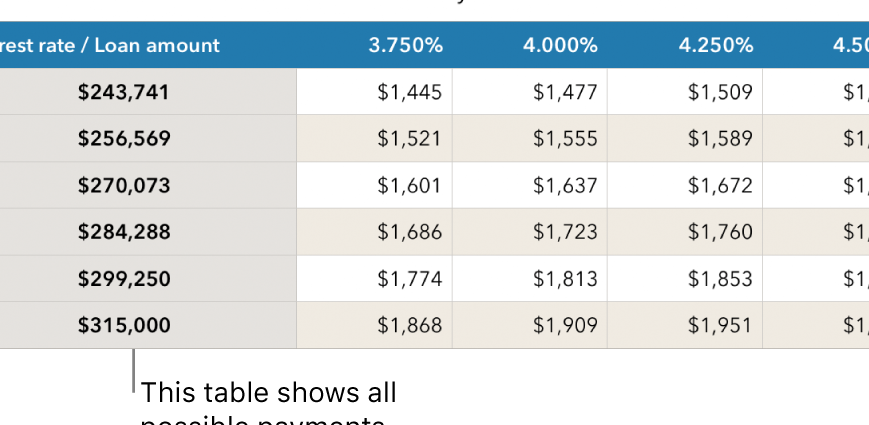Click the $315,000 loan amount cell
869x425 pixels.
[x=124, y=325]
